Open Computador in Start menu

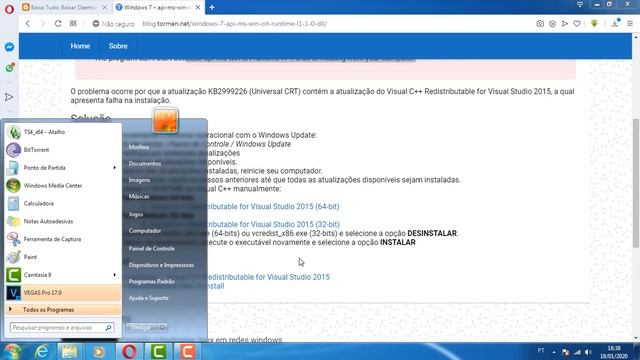click(x=145, y=231)
